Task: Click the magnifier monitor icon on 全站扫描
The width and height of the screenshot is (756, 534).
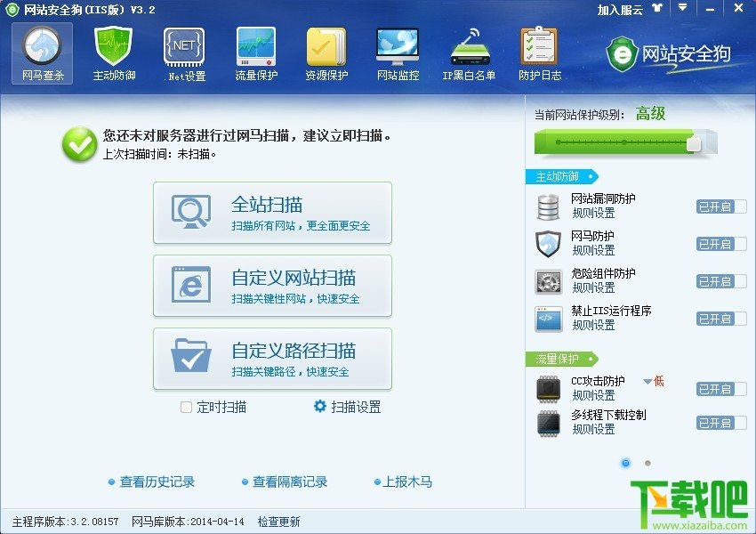Action: coord(191,211)
